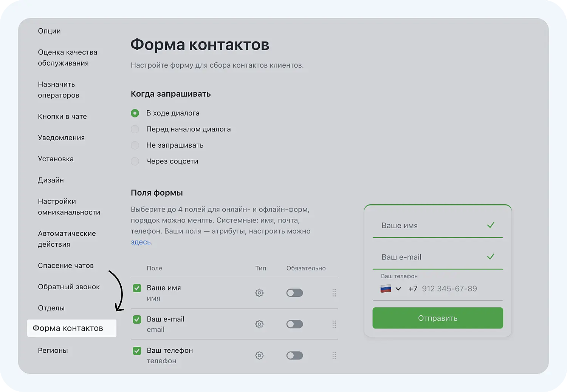Select the «Не запрашивать» radio option
This screenshot has height=392, width=567.
coord(135,145)
